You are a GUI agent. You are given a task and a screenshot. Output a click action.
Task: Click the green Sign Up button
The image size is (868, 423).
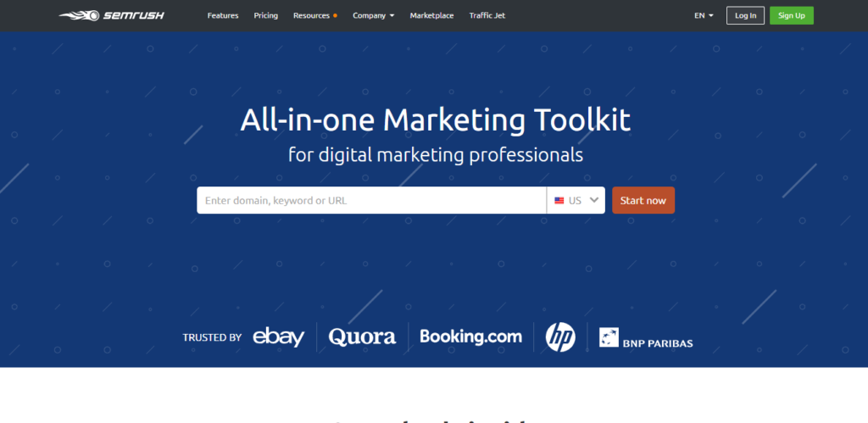pyautogui.click(x=791, y=15)
